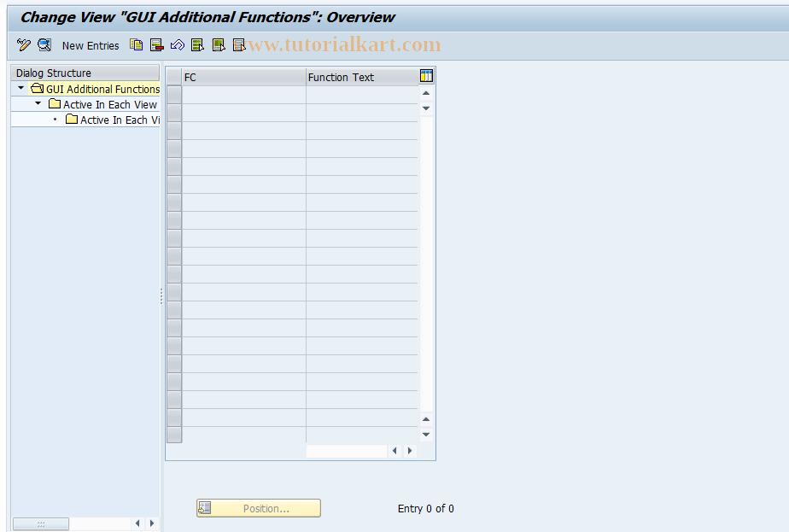
Task: Click first empty Function Text cell
Action: pyautogui.click(x=362, y=95)
